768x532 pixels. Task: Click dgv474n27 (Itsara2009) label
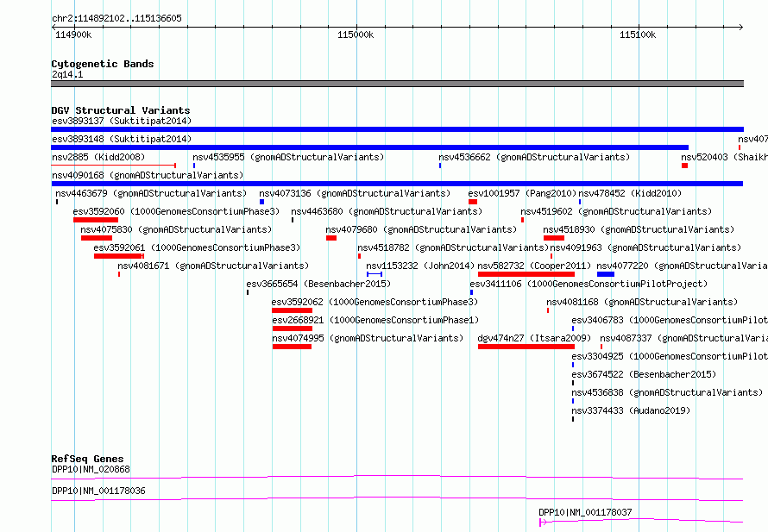pyautogui.click(x=534, y=338)
